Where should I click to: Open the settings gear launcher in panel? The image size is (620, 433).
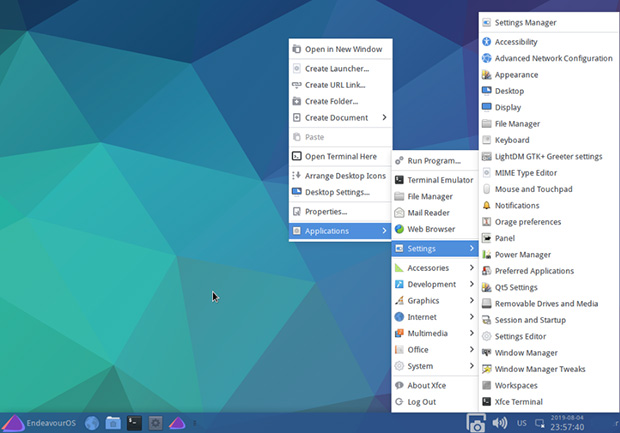(x=155, y=423)
